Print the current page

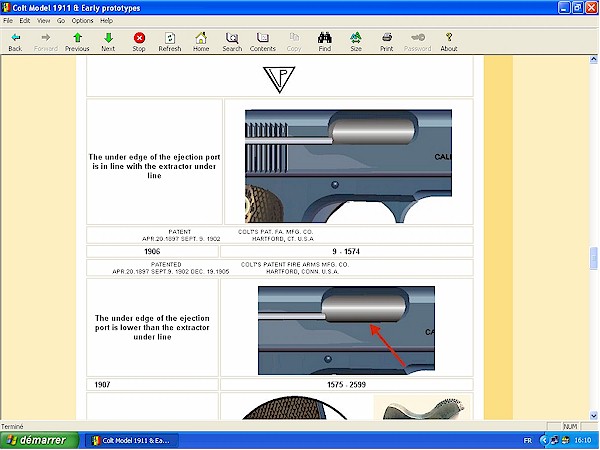386,41
